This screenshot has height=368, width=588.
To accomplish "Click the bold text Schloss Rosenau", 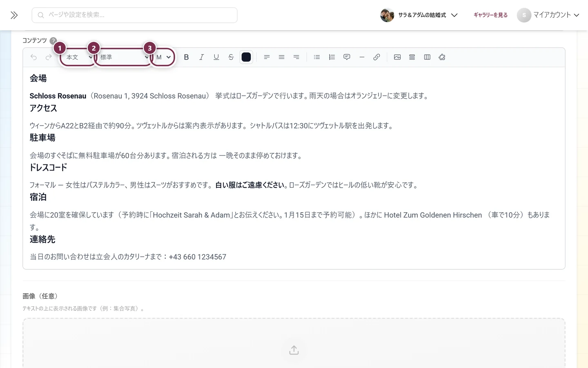I will tap(58, 96).
